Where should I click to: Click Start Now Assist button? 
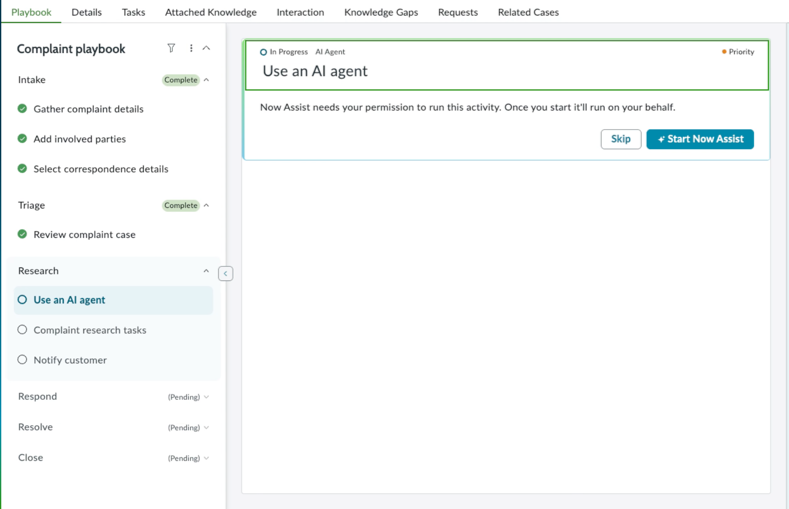(700, 139)
